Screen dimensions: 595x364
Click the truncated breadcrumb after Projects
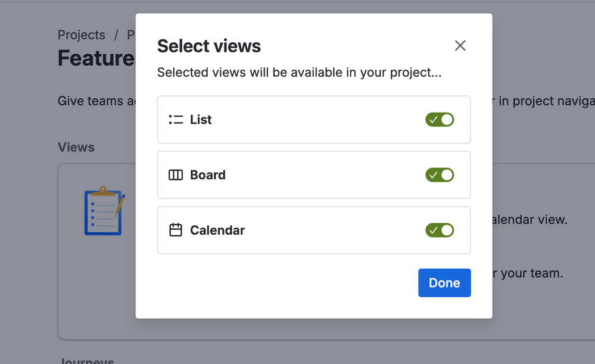[131, 35]
